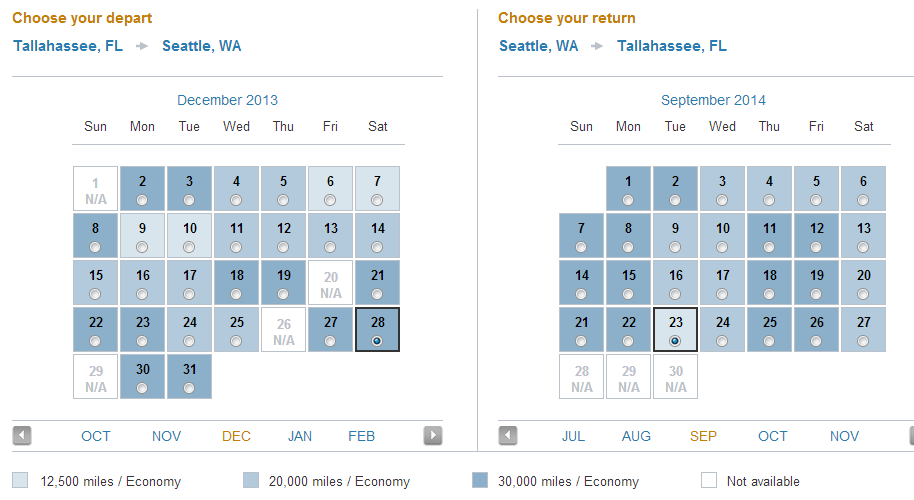Screen dimensions: 914x500
Task: Open OCT in return month selector
Action: (772, 436)
